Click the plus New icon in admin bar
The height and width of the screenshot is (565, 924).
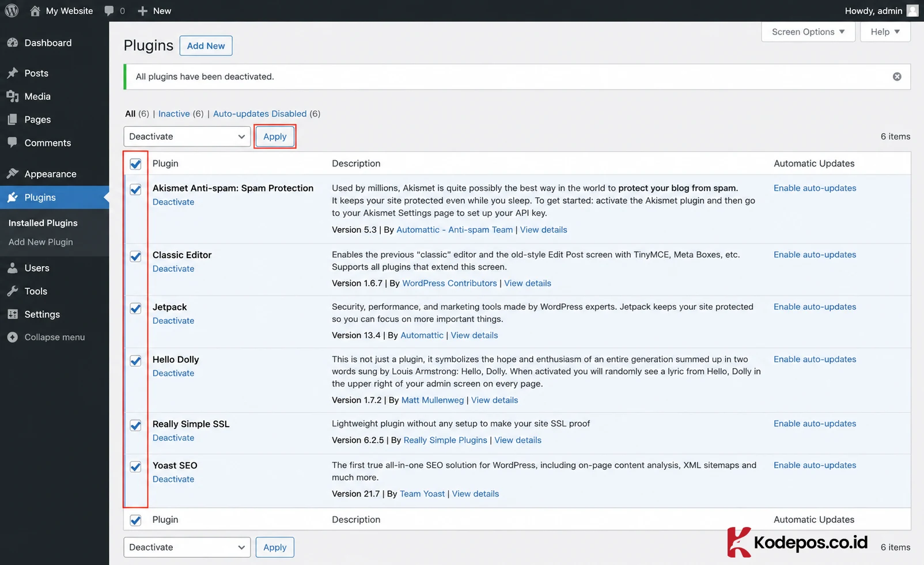tap(143, 10)
